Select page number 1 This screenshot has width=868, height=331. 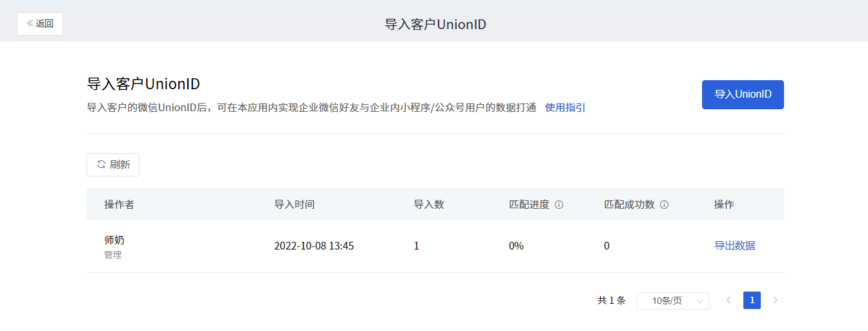pos(752,300)
